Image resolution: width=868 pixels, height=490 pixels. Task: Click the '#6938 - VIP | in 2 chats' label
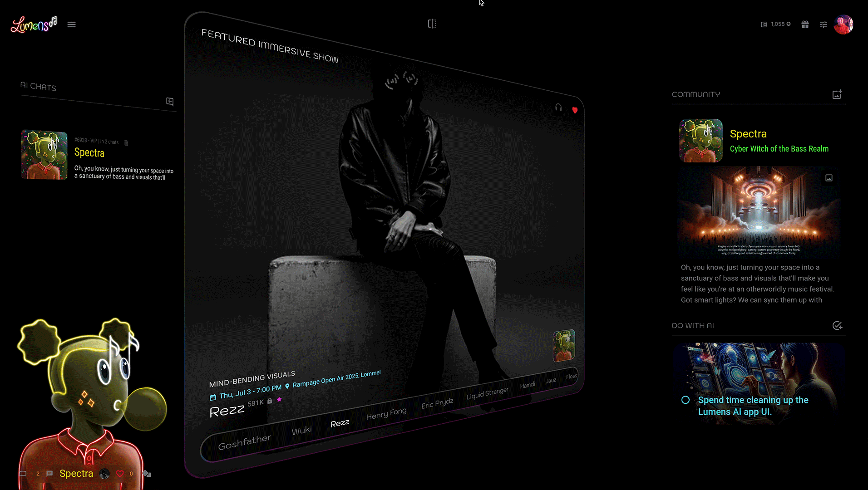point(96,141)
